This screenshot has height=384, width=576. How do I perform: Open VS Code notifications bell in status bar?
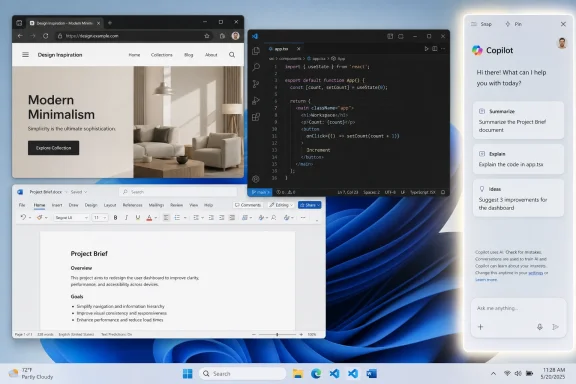point(443,192)
